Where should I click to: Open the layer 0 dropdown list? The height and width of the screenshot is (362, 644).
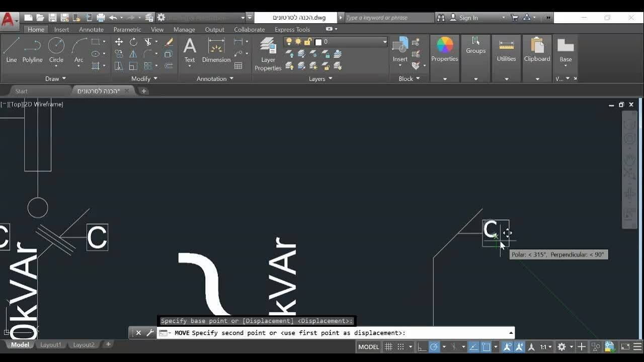[x=384, y=42]
